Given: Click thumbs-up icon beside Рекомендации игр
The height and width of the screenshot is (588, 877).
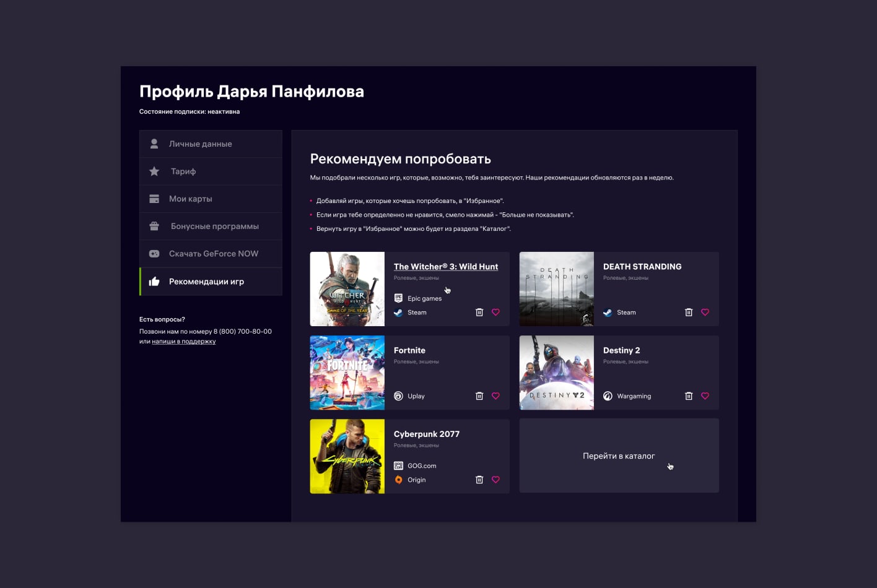Looking at the screenshot, I should coord(154,282).
